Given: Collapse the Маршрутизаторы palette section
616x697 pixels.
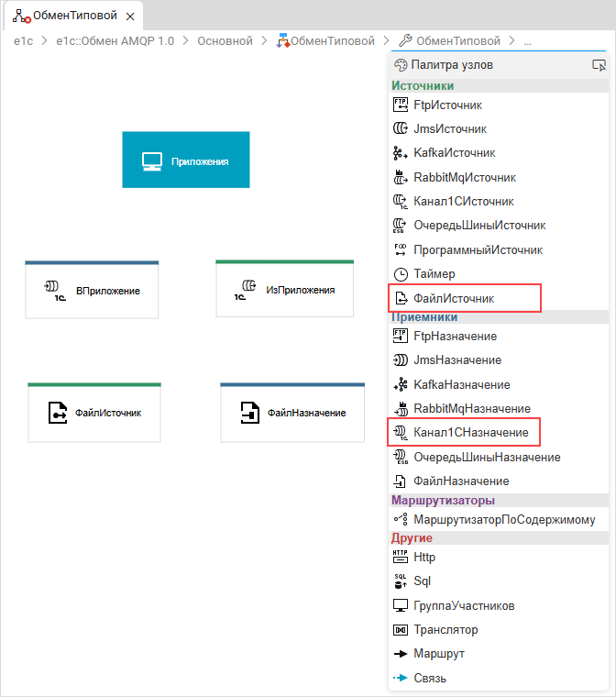Looking at the screenshot, I should tap(443, 501).
